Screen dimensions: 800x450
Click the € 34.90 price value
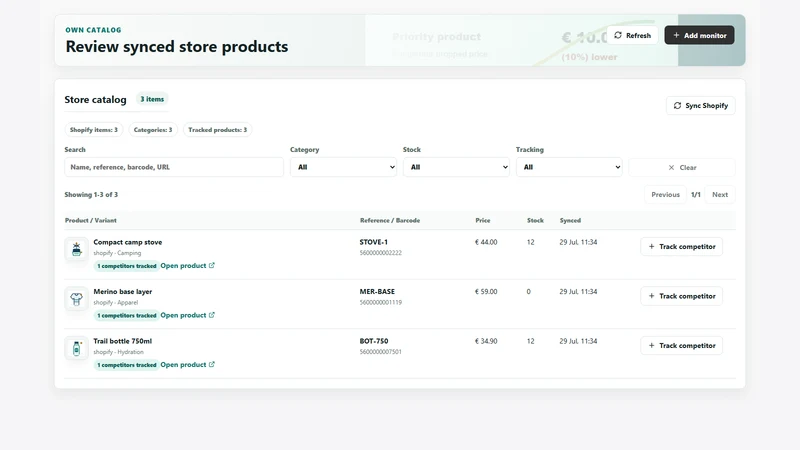pos(486,341)
